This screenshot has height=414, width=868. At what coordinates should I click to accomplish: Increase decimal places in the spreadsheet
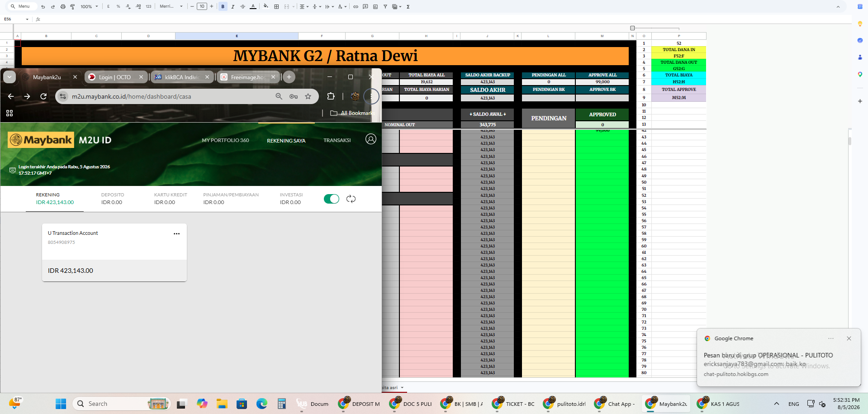coord(138,7)
